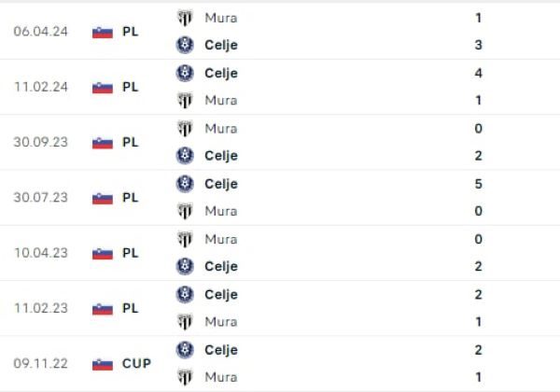Click Celje's score of 5 in the 30.07.23 match

pos(478,184)
